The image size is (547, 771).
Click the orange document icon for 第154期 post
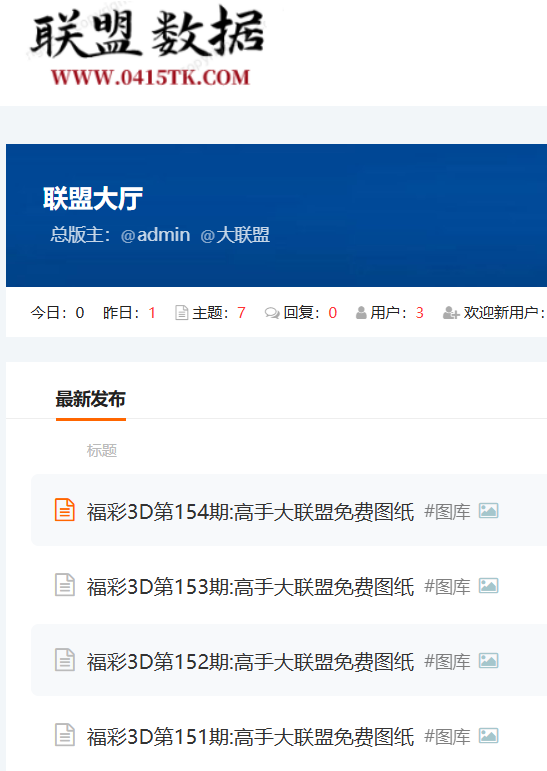click(64, 509)
